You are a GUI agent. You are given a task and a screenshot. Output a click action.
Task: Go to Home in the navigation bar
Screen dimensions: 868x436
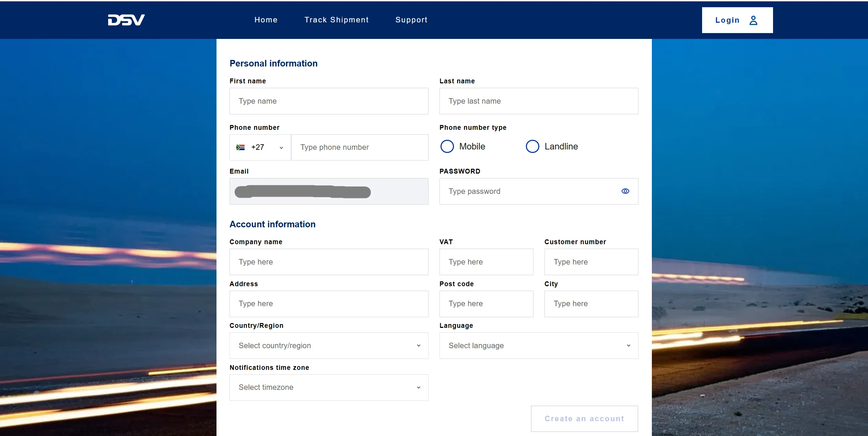pyautogui.click(x=266, y=20)
